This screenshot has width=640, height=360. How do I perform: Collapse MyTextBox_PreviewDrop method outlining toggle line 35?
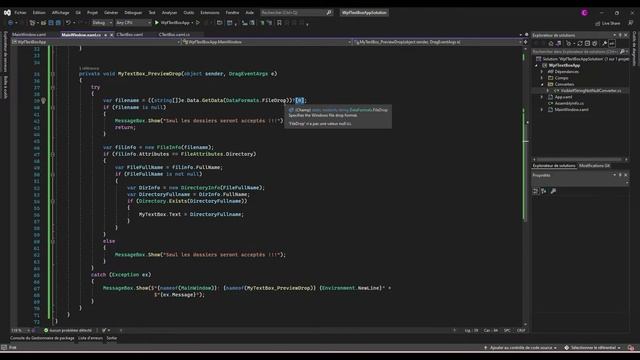coord(53,74)
